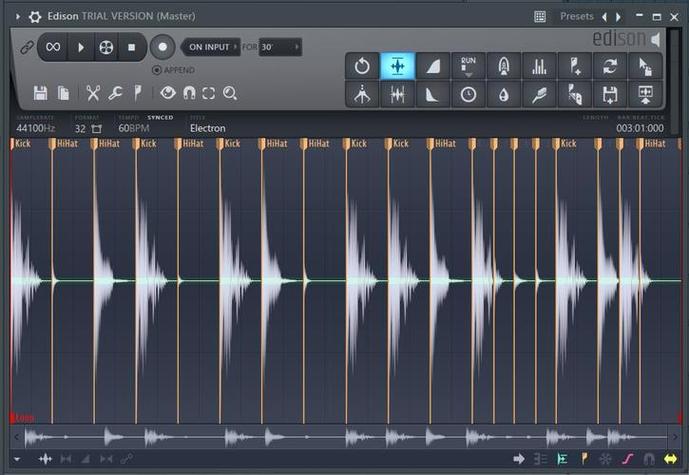Viewport: 689px width, 475px height.
Task: Toggle the white right-arrow bottom icon
Action: tap(519, 459)
